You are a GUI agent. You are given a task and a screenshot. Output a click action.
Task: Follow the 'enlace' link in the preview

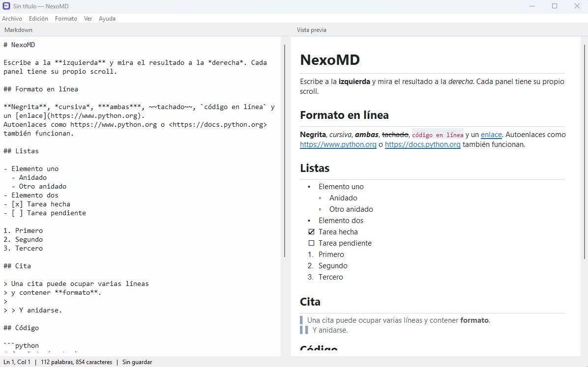[491, 135]
